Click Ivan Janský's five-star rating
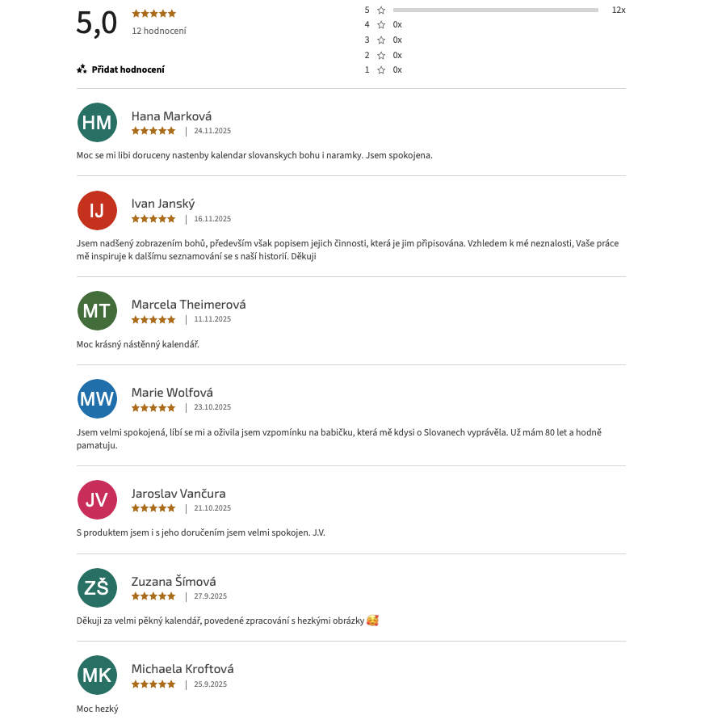The image size is (726, 728). point(153,219)
